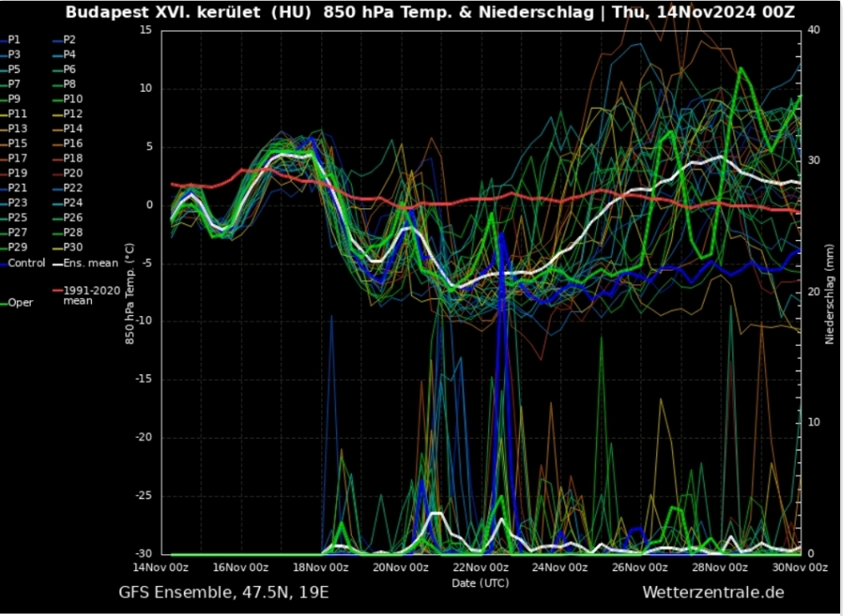Click the Control legend entry
This screenshot has height=616, width=856.
coord(23,262)
